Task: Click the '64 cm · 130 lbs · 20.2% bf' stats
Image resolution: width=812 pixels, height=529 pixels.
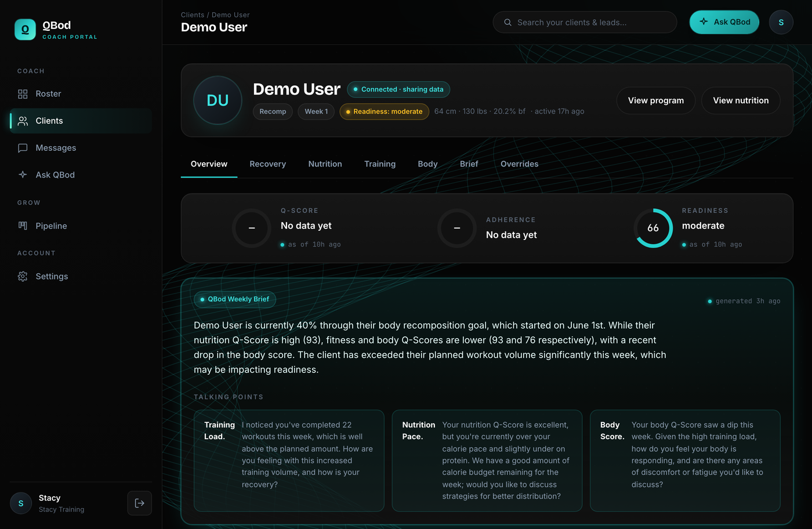Action: click(480, 111)
